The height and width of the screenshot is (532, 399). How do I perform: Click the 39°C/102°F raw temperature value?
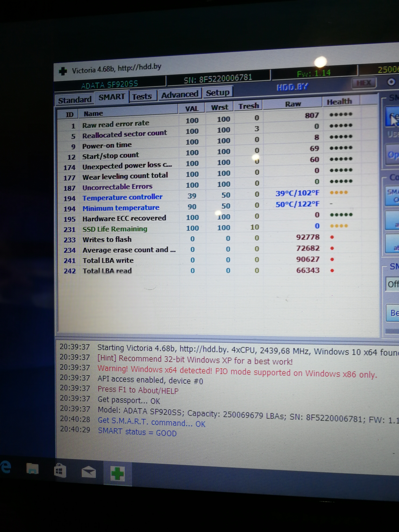(x=298, y=193)
